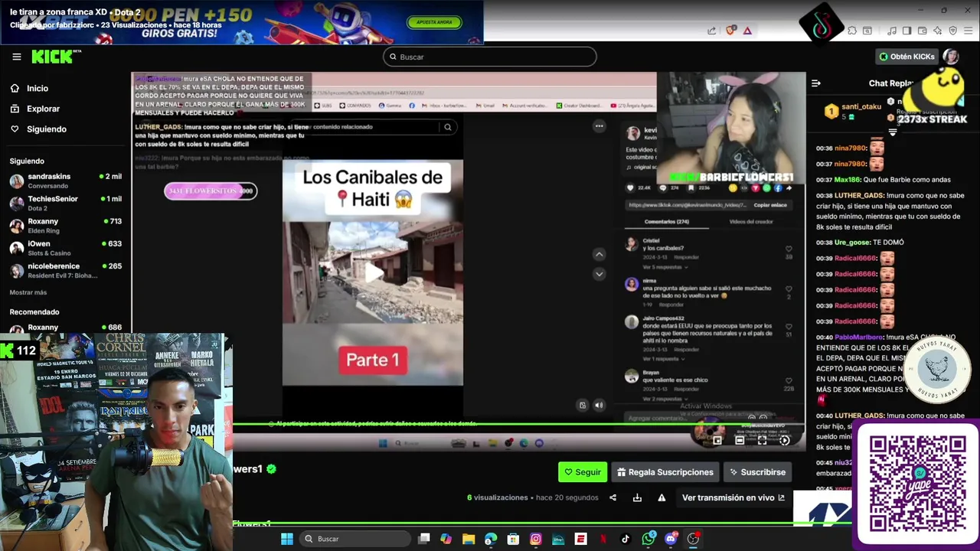
Task: Switch to Comentarios (274) tab
Action: pyautogui.click(x=666, y=222)
